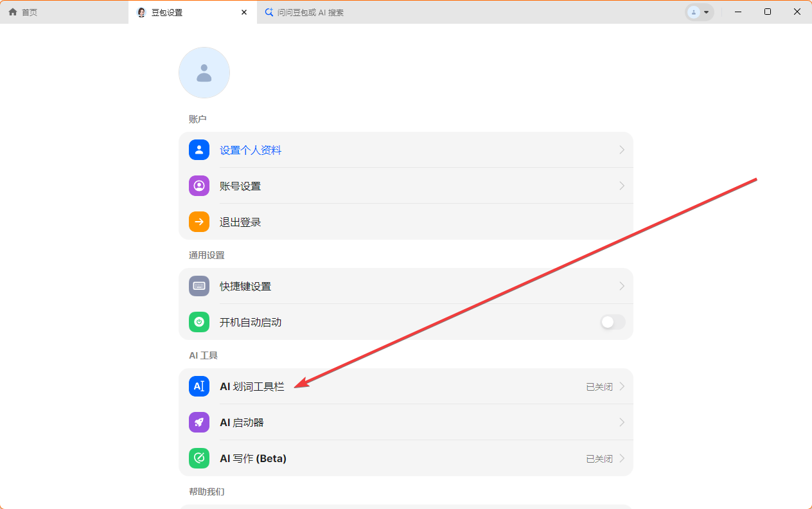Click the keyboard shortcut settings icon
812x509 pixels.
(x=199, y=286)
